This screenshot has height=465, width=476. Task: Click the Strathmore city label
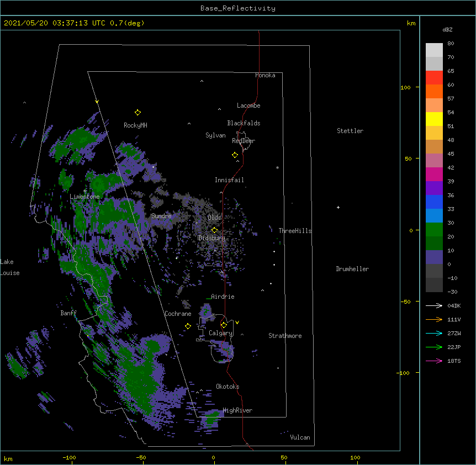[285, 336]
